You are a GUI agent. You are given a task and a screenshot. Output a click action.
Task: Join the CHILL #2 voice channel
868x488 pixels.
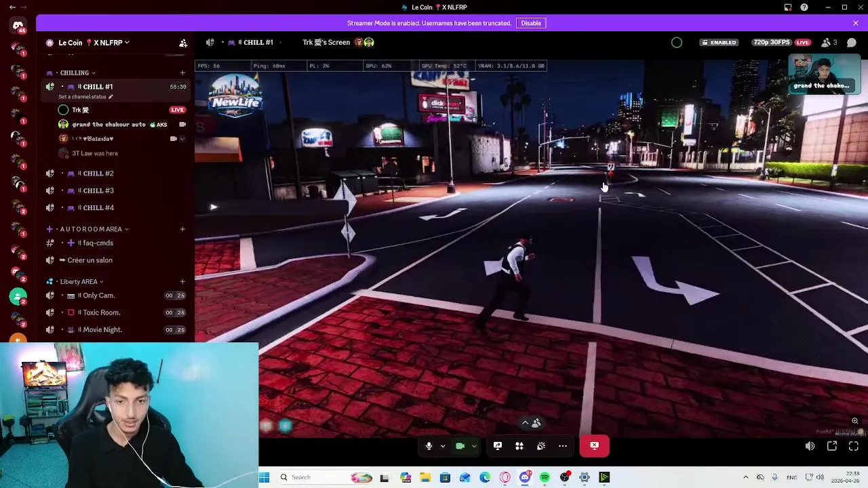pyautogui.click(x=115, y=174)
